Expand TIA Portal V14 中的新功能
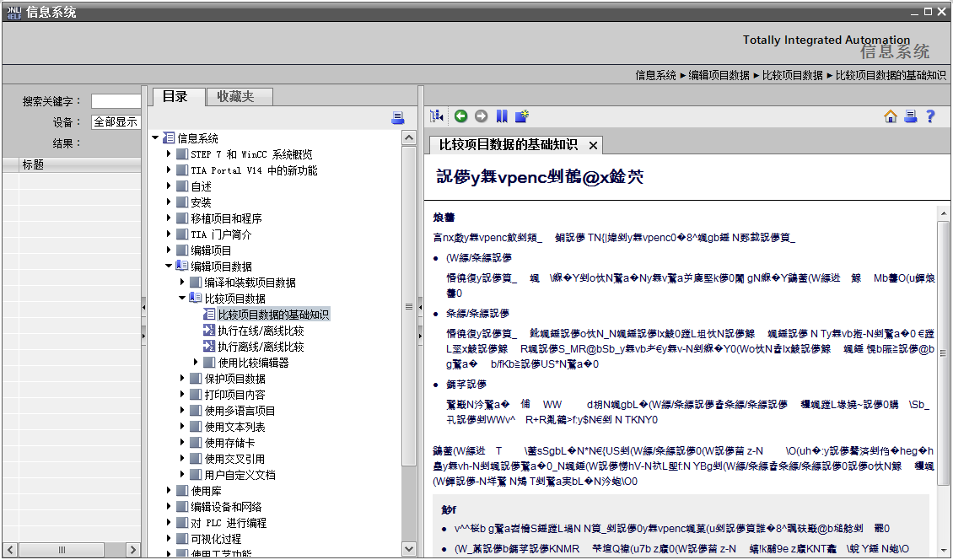This screenshot has width=953, height=560. [169, 170]
